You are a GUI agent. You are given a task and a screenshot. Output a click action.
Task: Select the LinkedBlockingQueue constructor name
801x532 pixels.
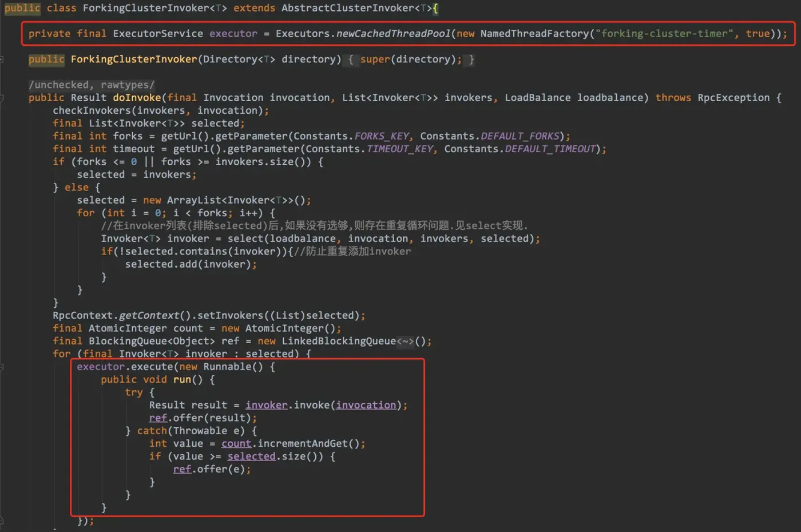[x=339, y=342]
